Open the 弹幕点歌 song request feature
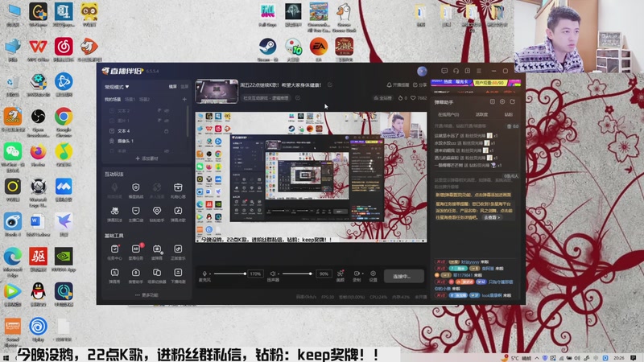The height and width of the screenshot is (362, 644). (x=178, y=214)
